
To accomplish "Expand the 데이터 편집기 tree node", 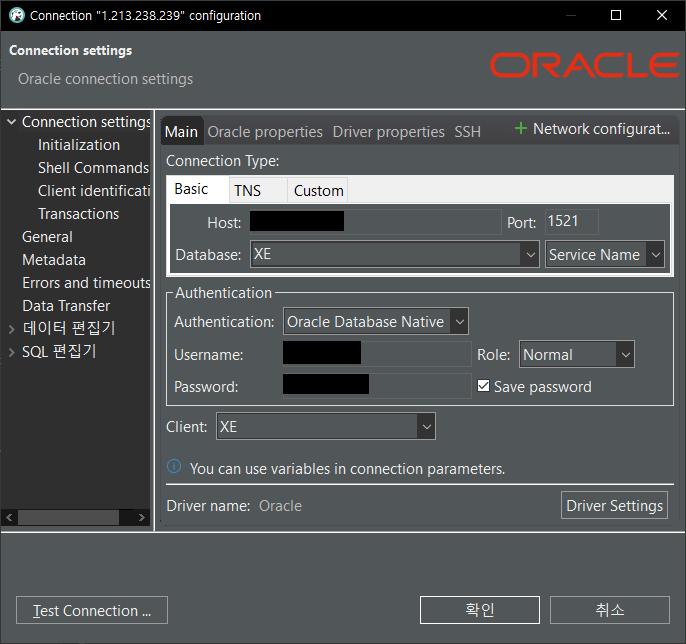I will pos(12,329).
